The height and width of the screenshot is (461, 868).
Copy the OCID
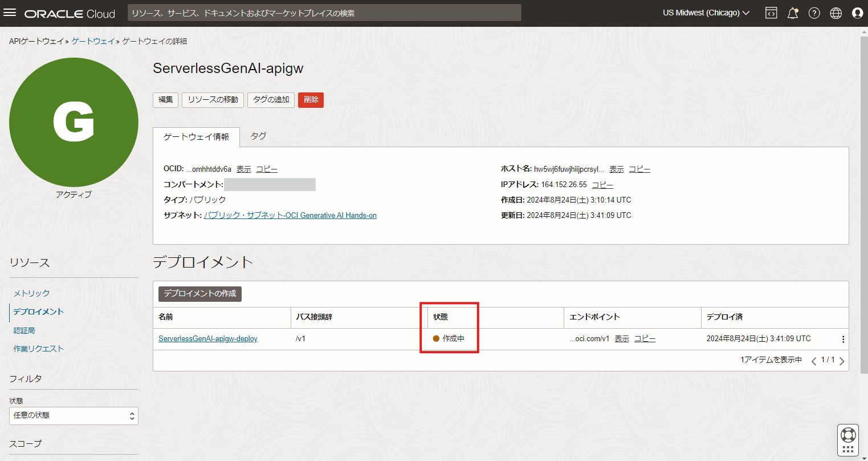(267, 169)
